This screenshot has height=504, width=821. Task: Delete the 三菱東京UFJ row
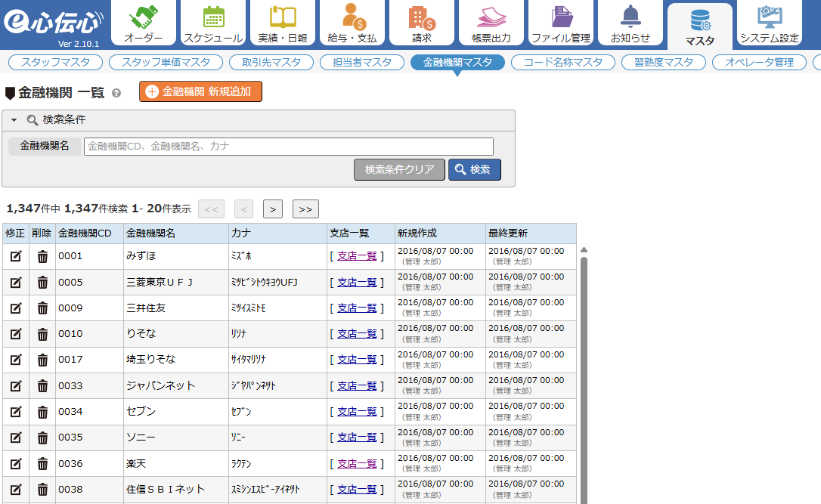click(x=42, y=283)
